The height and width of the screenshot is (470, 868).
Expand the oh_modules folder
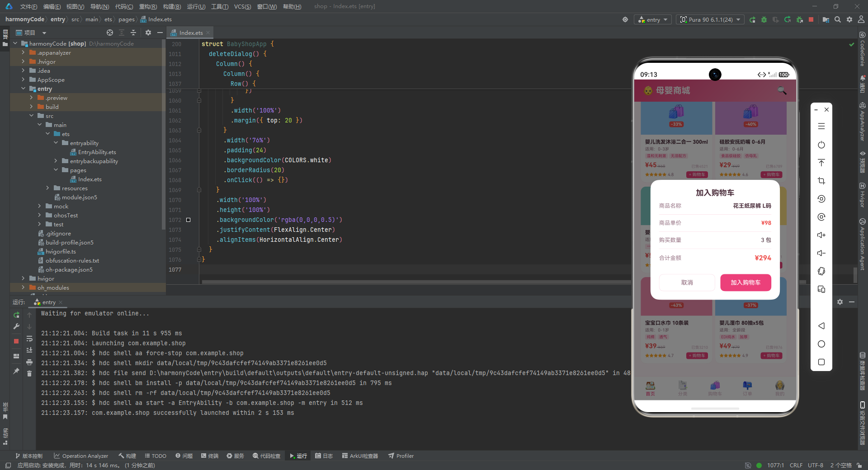pyautogui.click(x=23, y=287)
